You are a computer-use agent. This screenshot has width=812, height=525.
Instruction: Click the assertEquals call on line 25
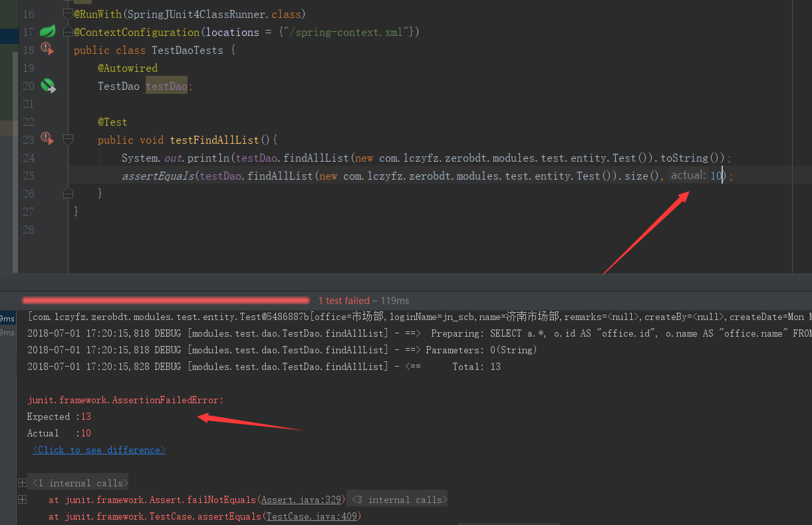coord(158,176)
